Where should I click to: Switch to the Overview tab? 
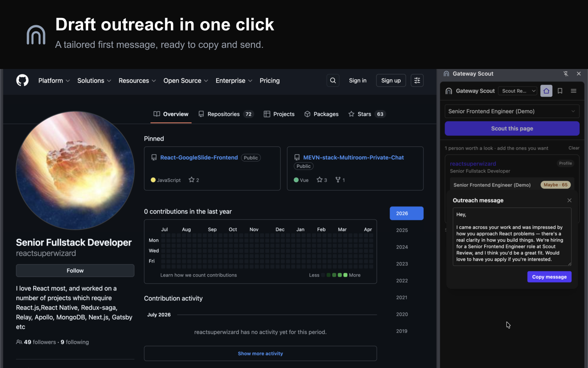click(x=171, y=114)
